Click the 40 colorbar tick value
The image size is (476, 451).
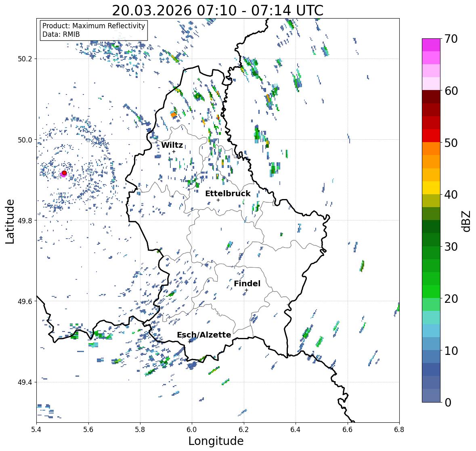(451, 195)
